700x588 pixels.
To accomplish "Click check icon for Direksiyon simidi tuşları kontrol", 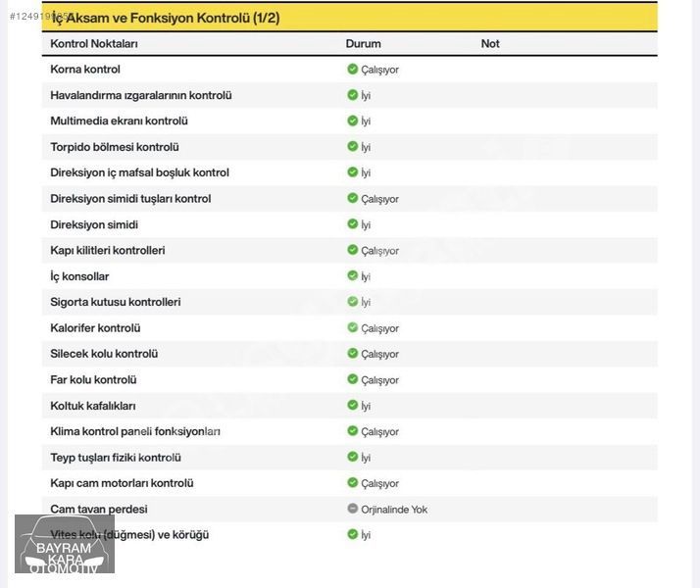I will (353, 198).
